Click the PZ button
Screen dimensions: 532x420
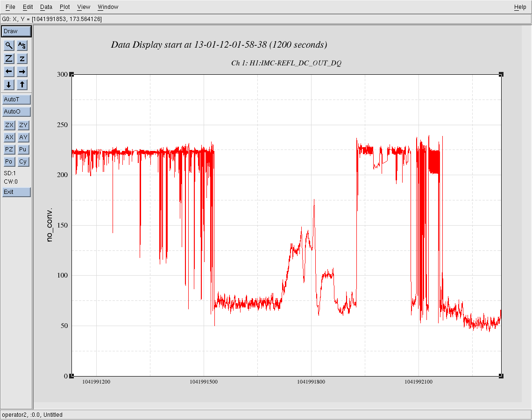[x=9, y=149]
